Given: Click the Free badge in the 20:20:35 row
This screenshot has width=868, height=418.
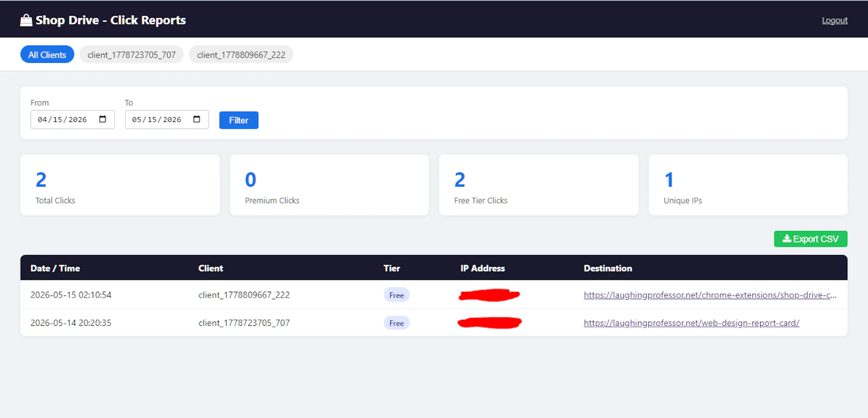Looking at the screenshot, I should tap(397, 323).
